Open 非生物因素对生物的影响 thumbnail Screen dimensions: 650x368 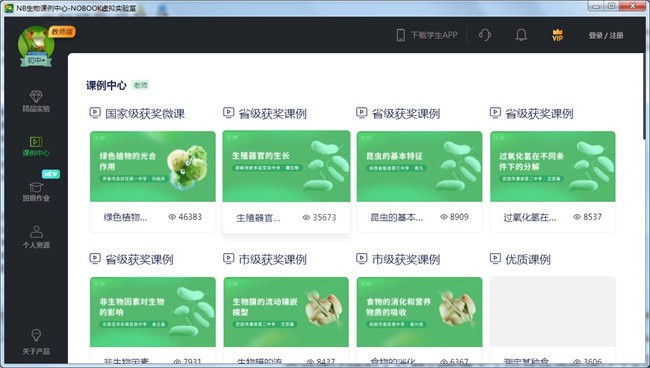click(153, 312)
